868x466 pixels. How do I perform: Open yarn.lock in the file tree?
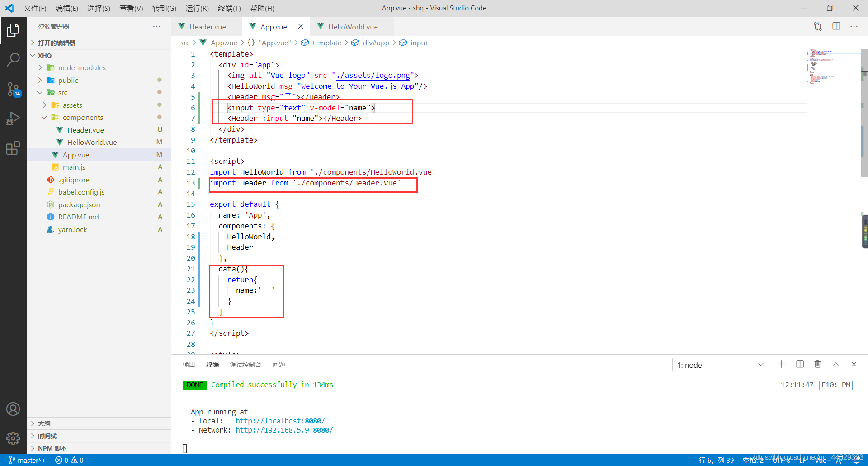tap(99, 229)
